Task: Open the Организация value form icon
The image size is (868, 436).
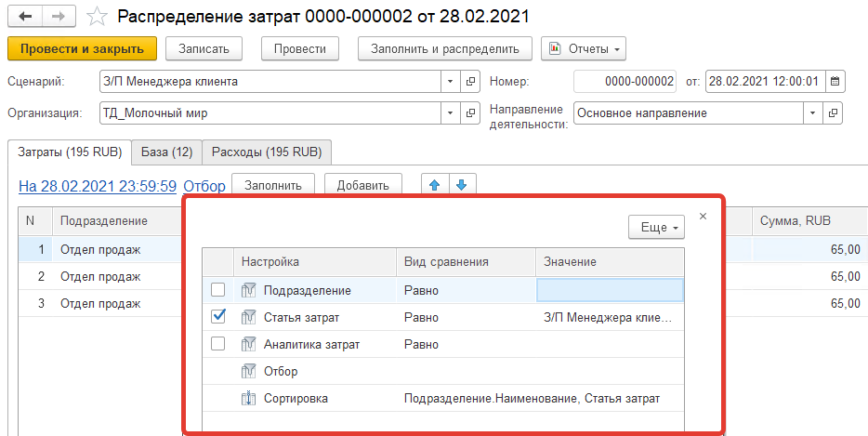Action: (470, 112)
